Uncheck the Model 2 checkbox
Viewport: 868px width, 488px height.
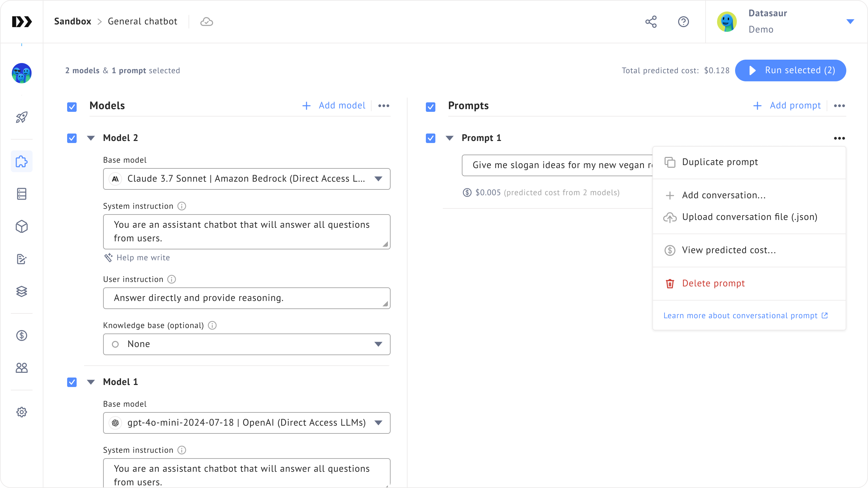click(72, 138)
